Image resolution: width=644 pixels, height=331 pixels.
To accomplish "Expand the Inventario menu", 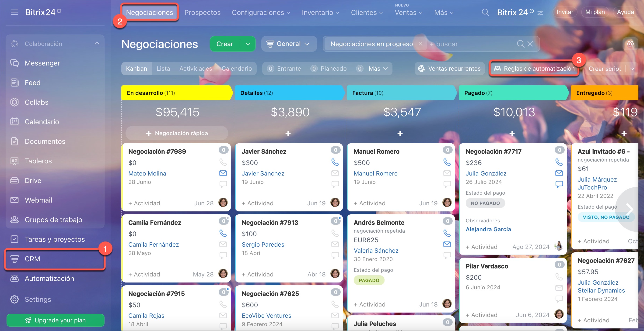I will 321,13.
